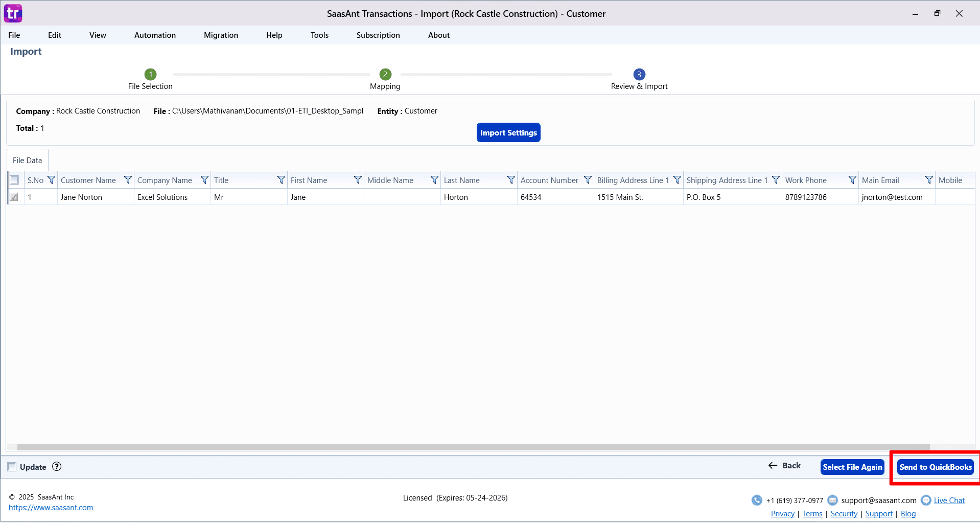
Task: Open the View menu
Action: click(98, 35)
